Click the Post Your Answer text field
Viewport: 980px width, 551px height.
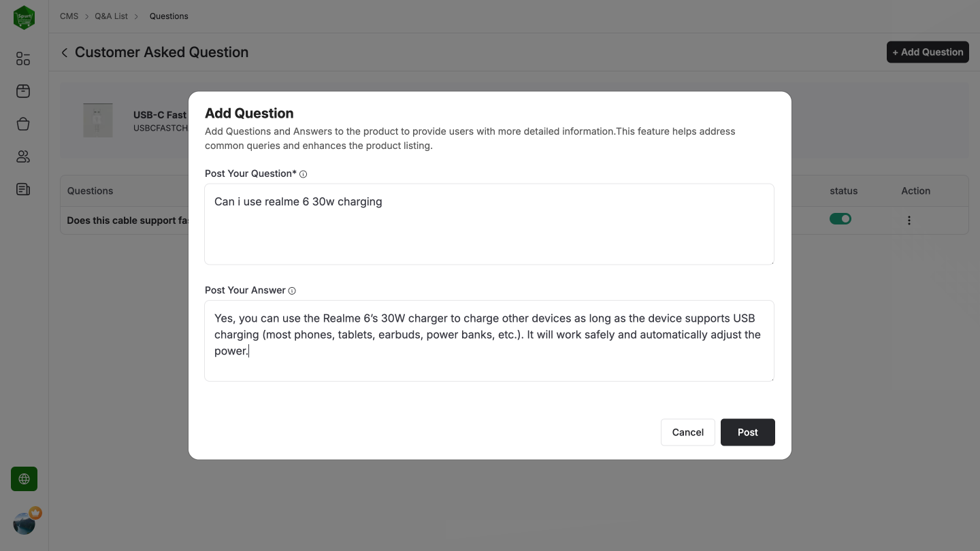[x=489, y=340]
